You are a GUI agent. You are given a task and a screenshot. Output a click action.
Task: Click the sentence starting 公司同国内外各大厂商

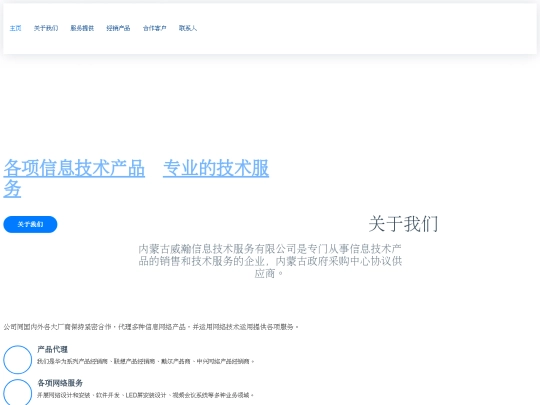click(151, 327)
